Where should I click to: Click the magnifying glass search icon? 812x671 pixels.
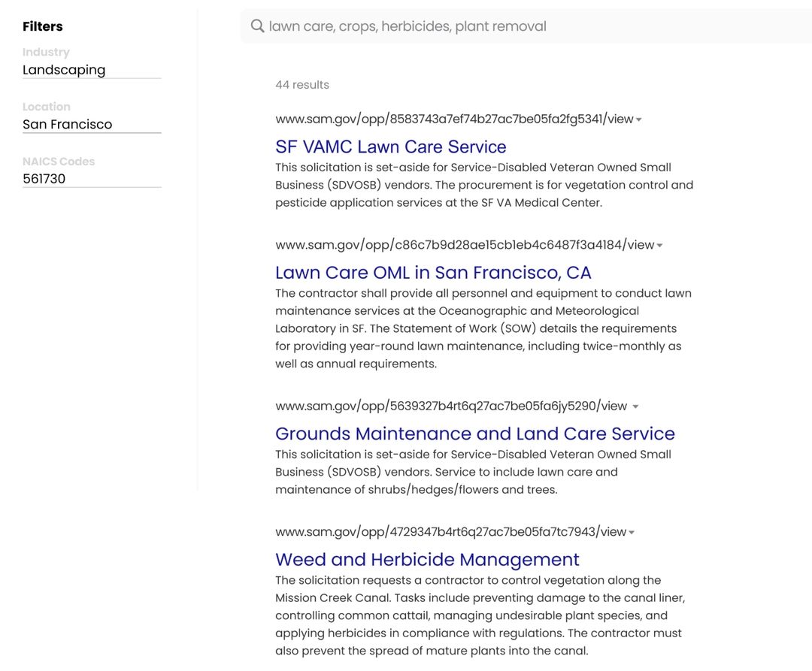[x=256, y=26]
